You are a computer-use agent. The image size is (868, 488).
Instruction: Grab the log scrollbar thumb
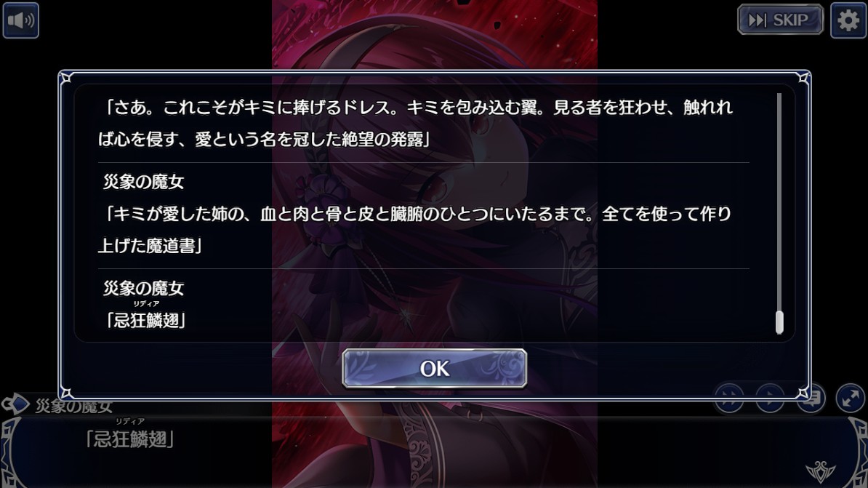[779, 322]
